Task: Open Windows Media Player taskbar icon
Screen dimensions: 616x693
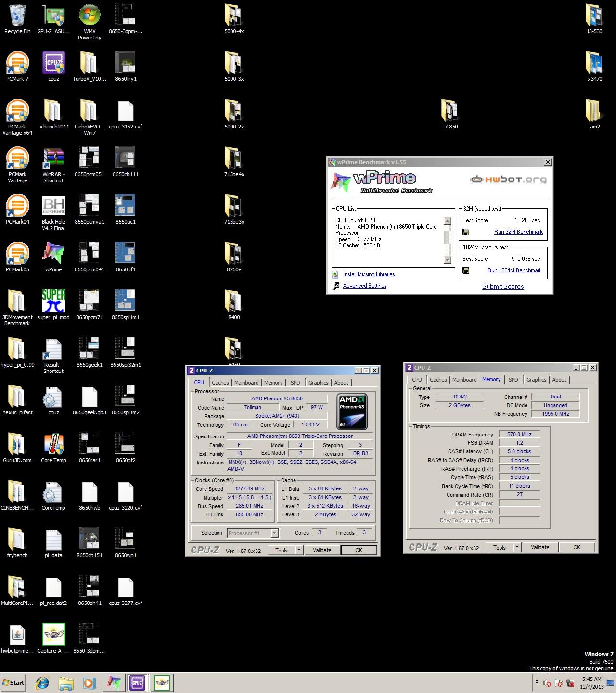Action: pyautogui.click(x=89, y=682)
